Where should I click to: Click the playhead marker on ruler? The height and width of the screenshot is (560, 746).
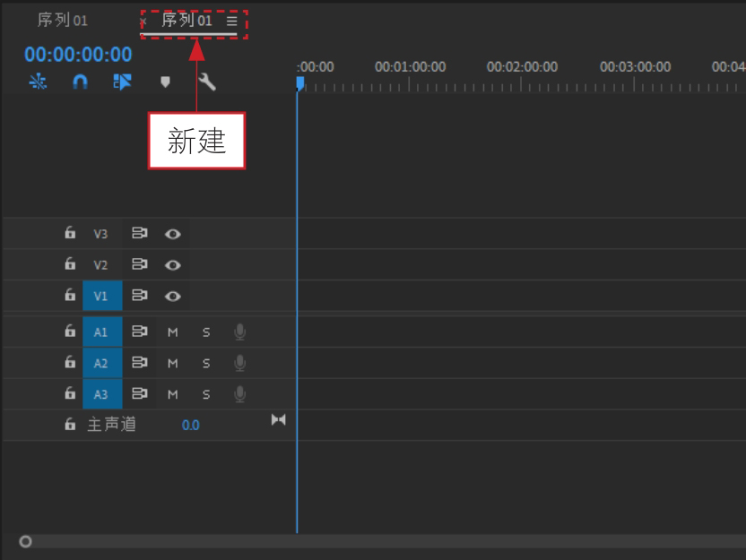(299, 83)
